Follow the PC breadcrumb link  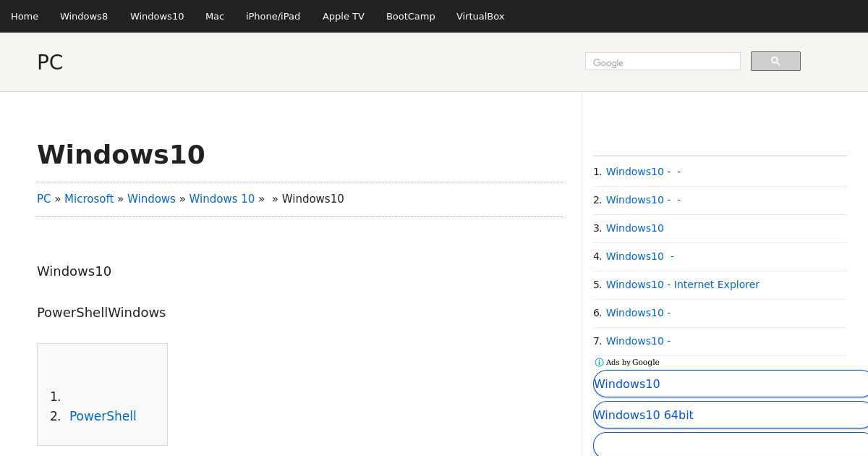coord(44,199)
